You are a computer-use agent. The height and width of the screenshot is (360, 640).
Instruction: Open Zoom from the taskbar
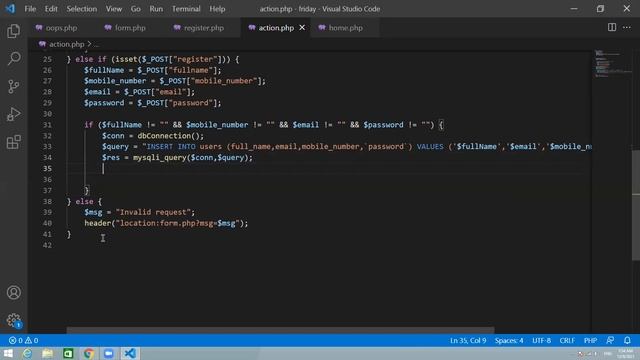point(109,353)
